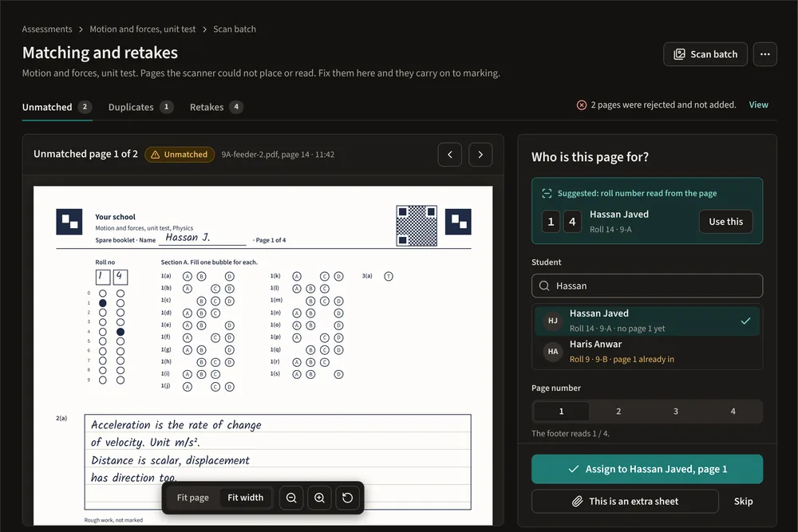Screen dimensions: 798x532
Task: Select page number 2
Action: click(x=618, y=412)
